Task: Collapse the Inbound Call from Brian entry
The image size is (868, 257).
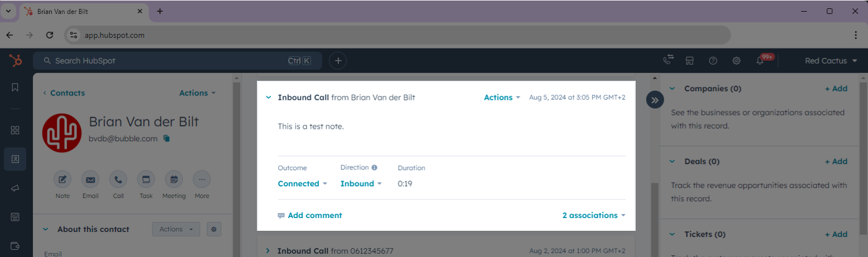Action: (x=269, y=98)
